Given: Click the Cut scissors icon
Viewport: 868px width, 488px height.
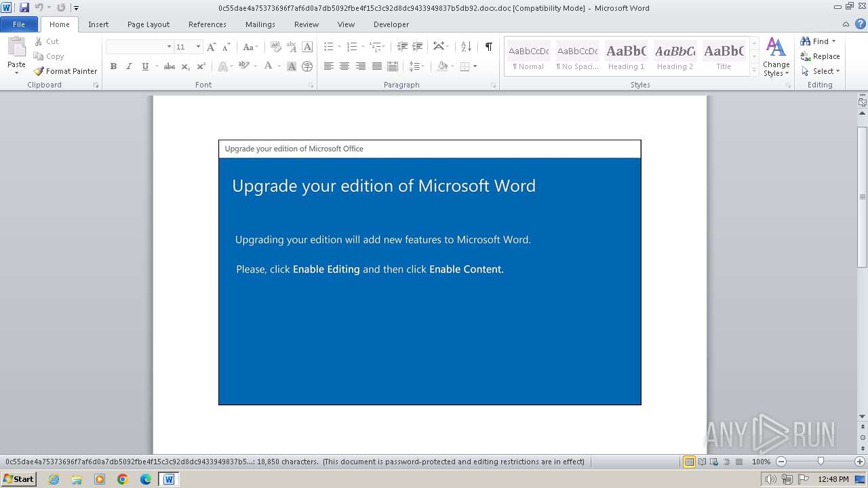Looking at the screenshot, I should click(39, 41).
